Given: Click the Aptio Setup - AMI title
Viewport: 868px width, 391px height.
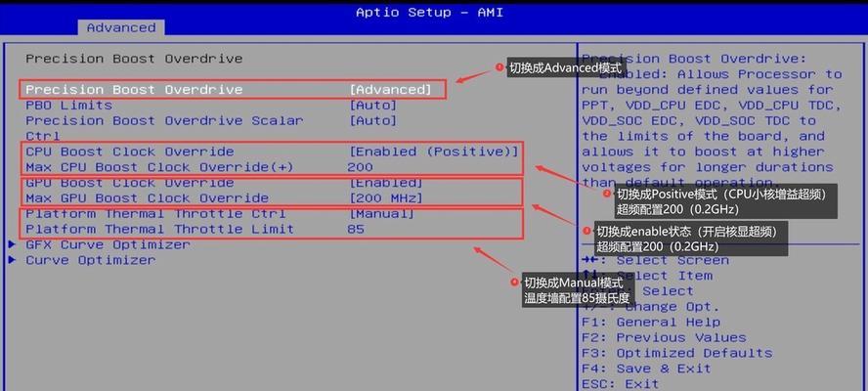Looking at the screenshot, I should pos(429,12).
